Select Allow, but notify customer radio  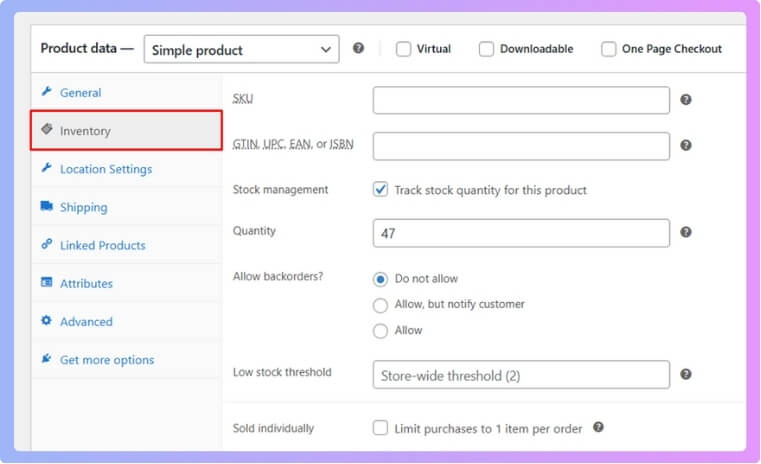click(x=380, y=305)
